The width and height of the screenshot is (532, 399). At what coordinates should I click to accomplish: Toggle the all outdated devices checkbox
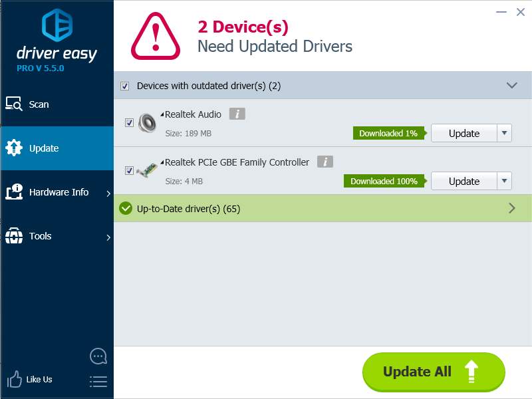(x=124, y=86)
